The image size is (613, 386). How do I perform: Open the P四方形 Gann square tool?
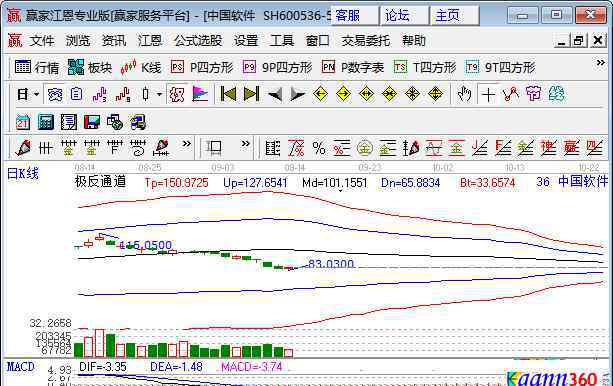pos(202,67)
